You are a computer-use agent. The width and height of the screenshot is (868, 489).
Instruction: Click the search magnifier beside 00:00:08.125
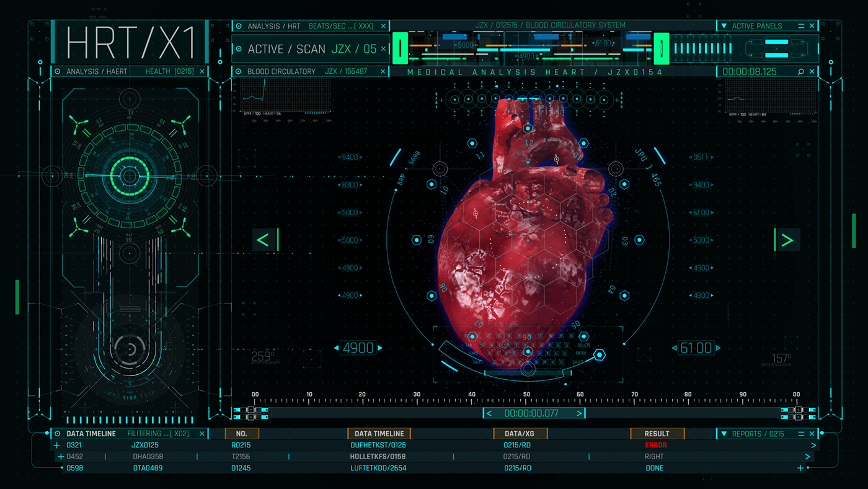tap(801, 72)
